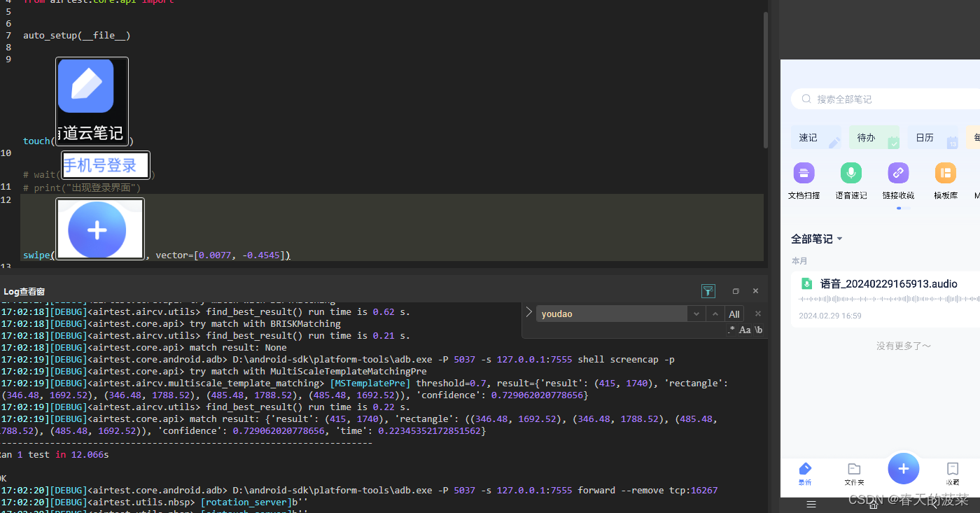
Task: Open the 日历 calendar card
Action: tap(932, 138)
